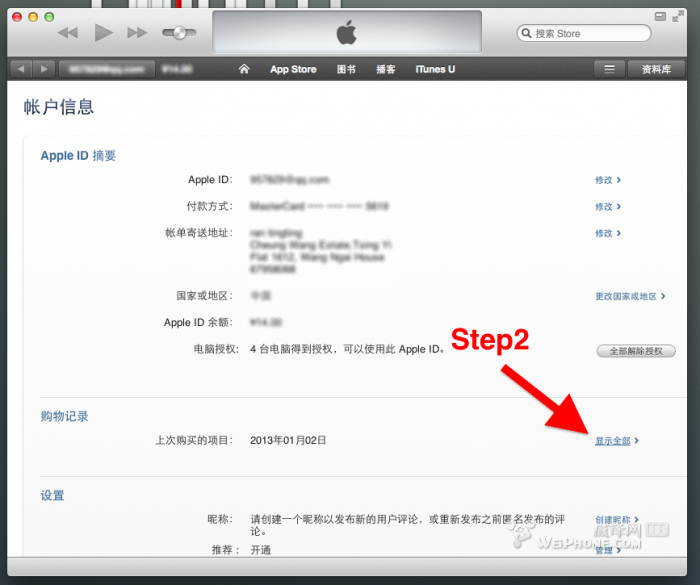Screen dimensions: 700x585
Task: Click the 上次购买的项目 label
Action: pos(194,440)
